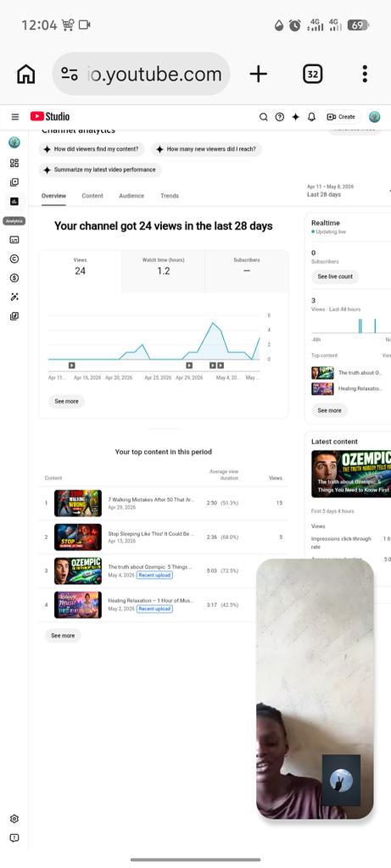
Task: Click 'The truth about Ozempic: 5 Things' title
Action: pyautogui.click(x=150, y=567)
